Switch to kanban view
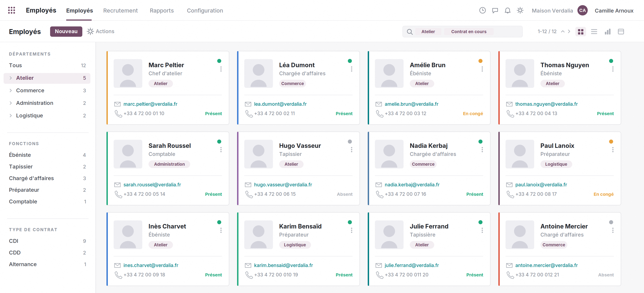Viewport: 644px width, 293px height. coord(580,32)
